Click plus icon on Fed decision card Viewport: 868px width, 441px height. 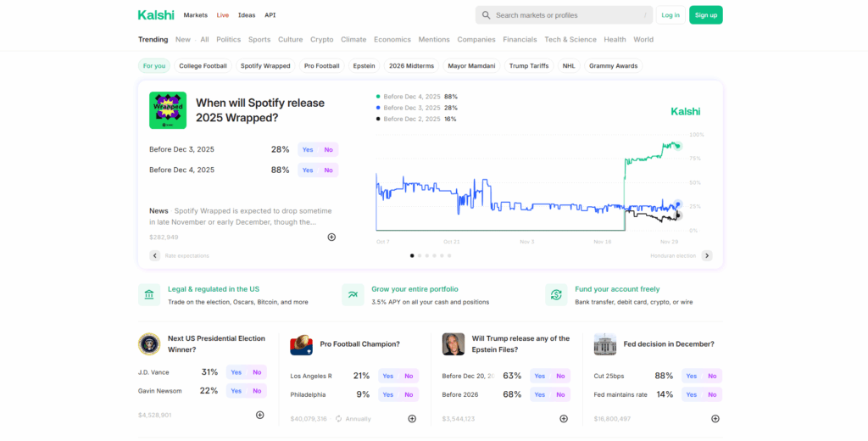[715, 418]
